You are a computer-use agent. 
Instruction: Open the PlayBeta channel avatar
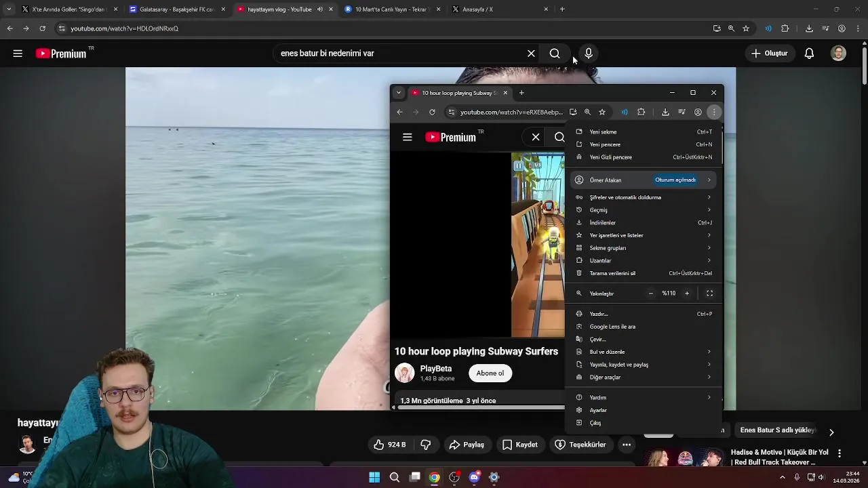pyautogui.click(x=405, y=373)
